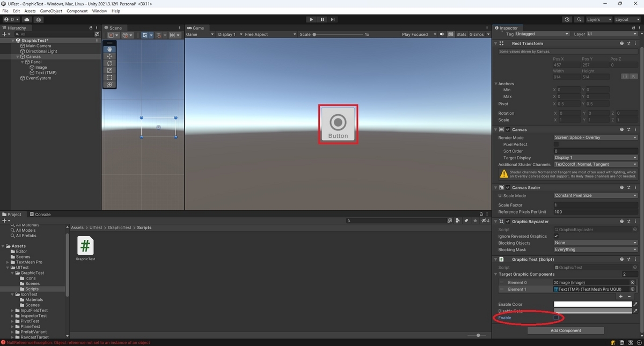Viewport: 644px width, 346px height.
Task: Open the Assets menu
Action: (30, 11)
